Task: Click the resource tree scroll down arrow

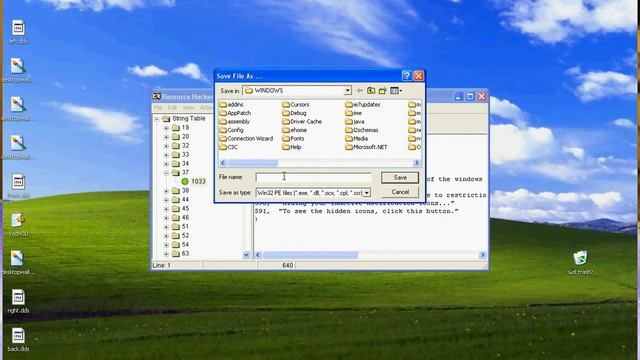Action: coord(246,254)
